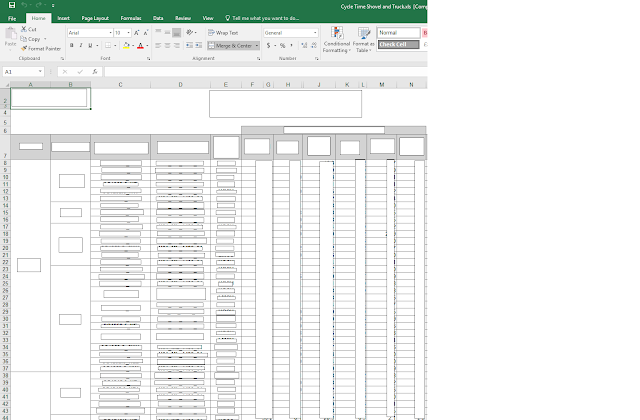Switch to the Formulas tab
The width and height of the screenshot is (640, 420).
point(131,18)
